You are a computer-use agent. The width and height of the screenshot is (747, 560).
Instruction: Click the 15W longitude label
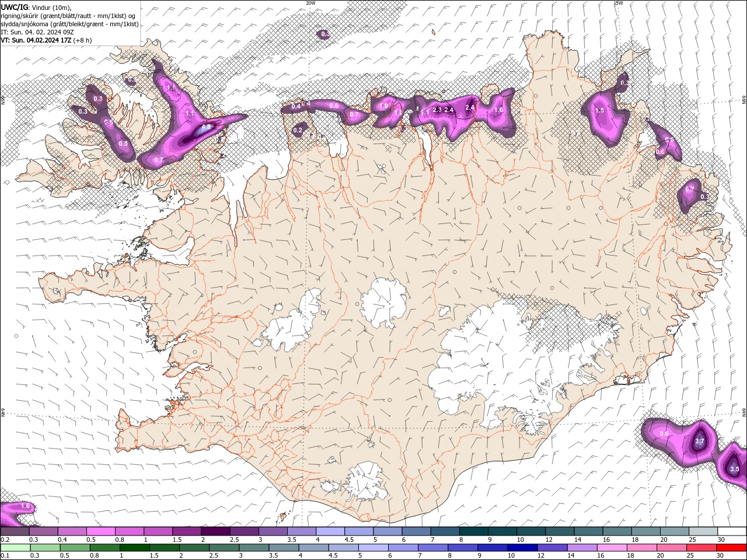coord(618,3)
